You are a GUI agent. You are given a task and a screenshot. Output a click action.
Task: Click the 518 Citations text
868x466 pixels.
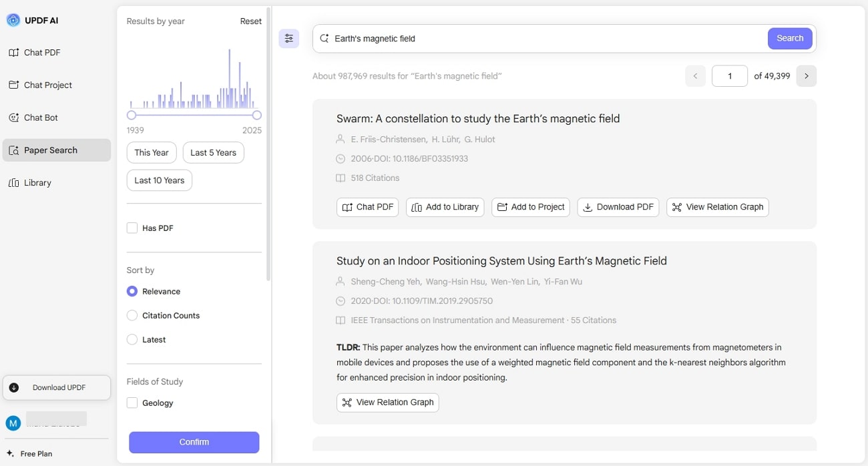[x=375, y=178]
